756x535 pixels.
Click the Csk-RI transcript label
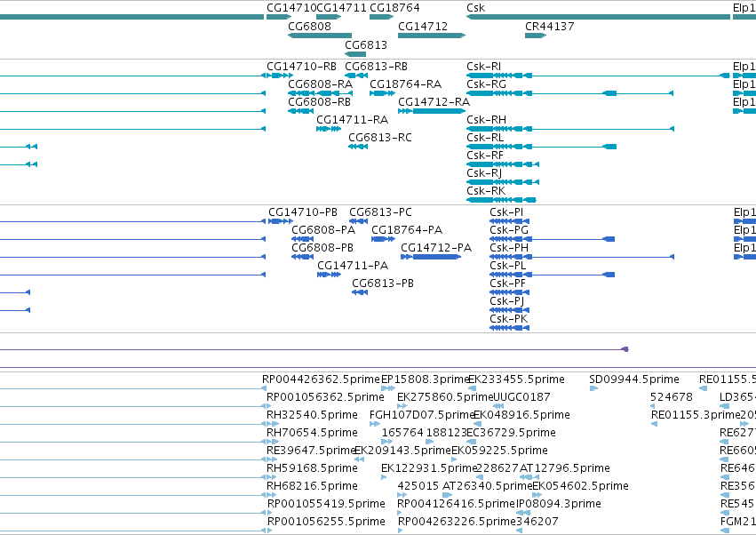point(483,66)
